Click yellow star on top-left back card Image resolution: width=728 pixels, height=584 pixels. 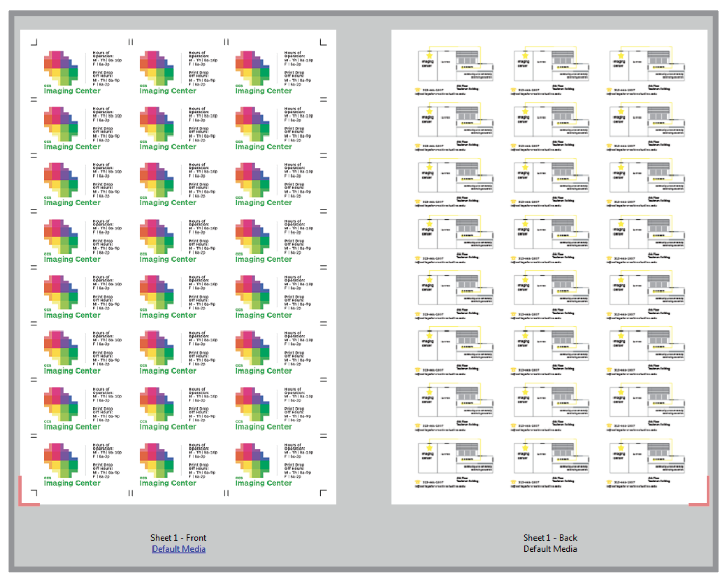[x=430, y=55]
